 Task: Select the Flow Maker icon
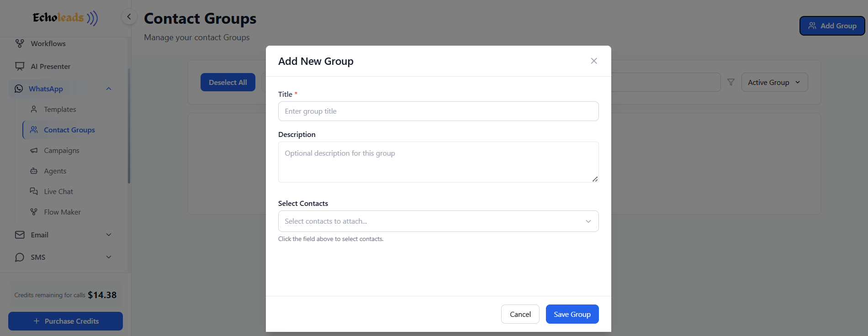[x=33, y=212]
